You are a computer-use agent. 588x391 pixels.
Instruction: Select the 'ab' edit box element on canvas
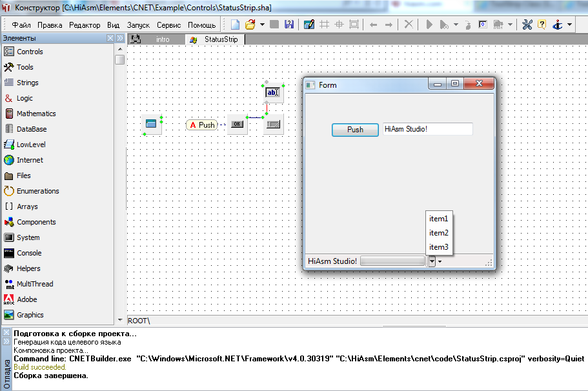tap(273, 93)
